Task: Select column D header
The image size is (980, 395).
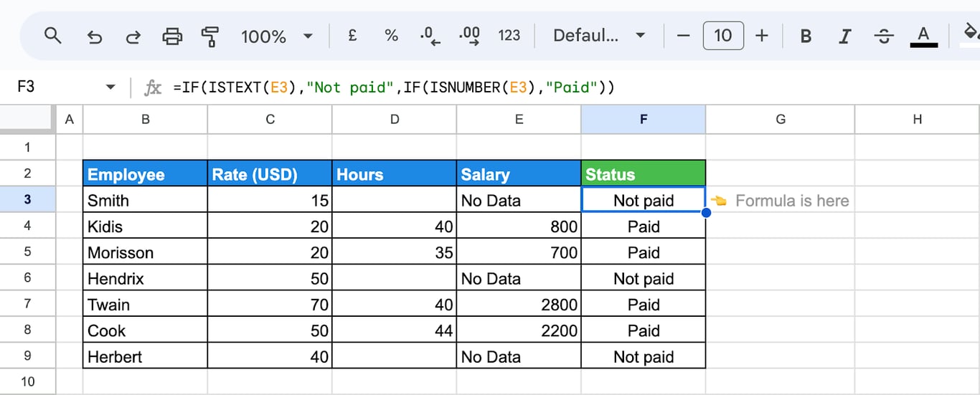Action: pos(395,120)
